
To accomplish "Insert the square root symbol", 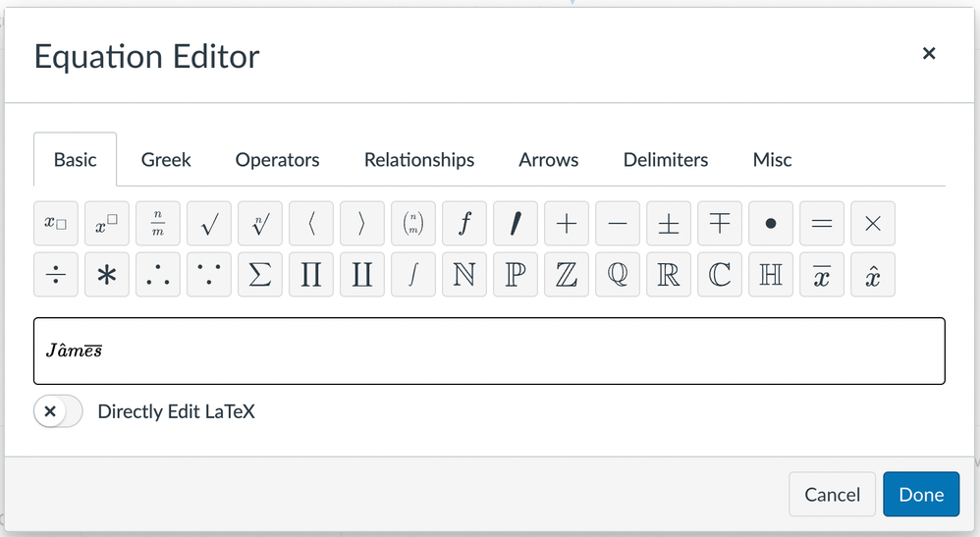I will (208, 224).
